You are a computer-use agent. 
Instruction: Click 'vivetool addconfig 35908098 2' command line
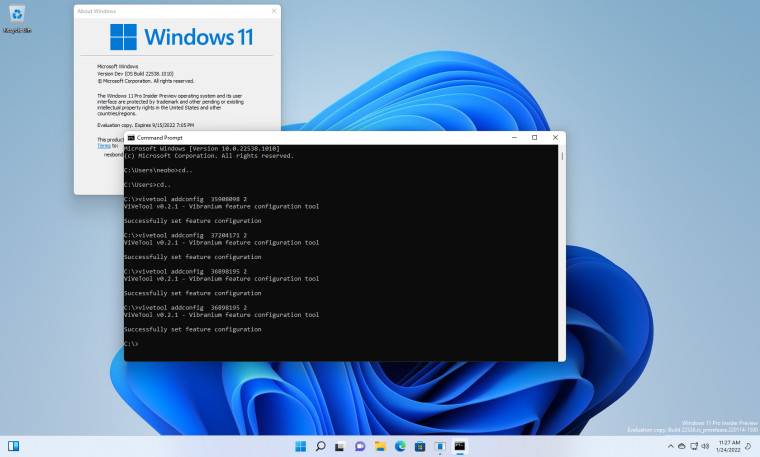[x=185, y=199]
